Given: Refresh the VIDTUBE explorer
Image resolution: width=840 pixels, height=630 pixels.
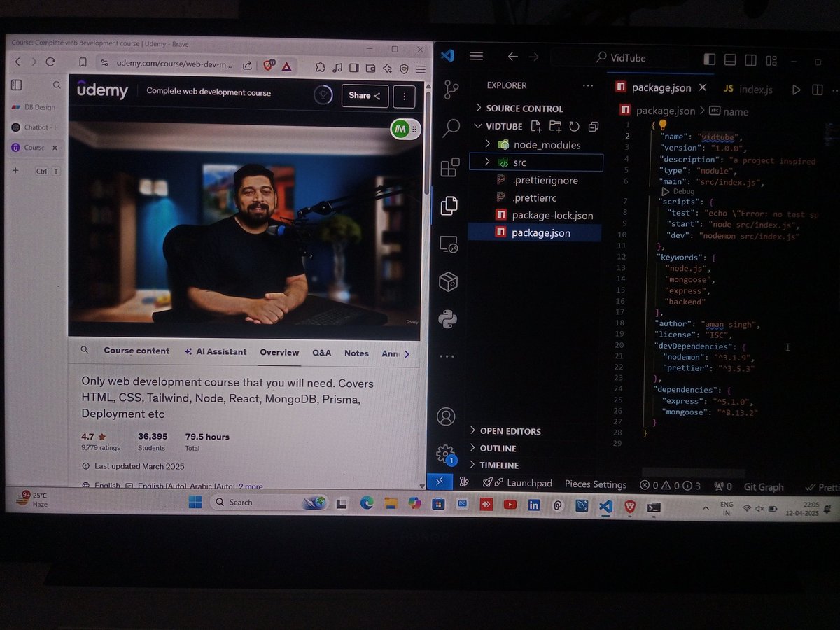Looking at the screenshot, I should point(574,126).
